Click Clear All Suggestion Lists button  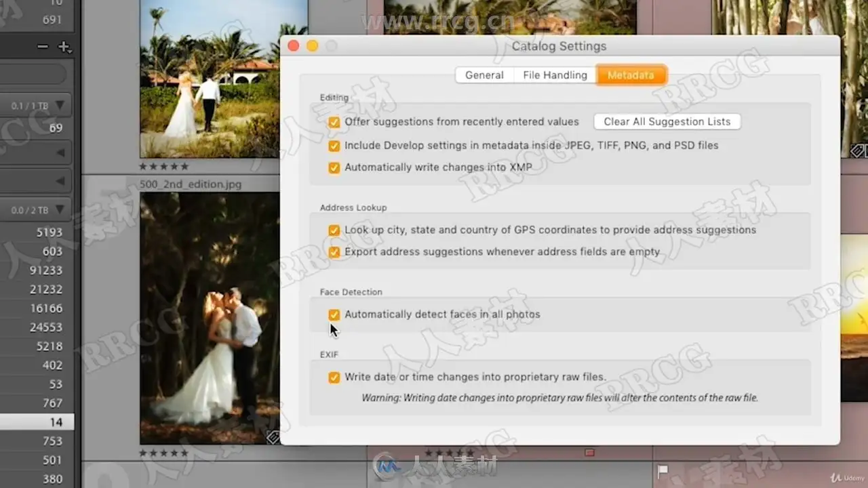coord(667,122)
